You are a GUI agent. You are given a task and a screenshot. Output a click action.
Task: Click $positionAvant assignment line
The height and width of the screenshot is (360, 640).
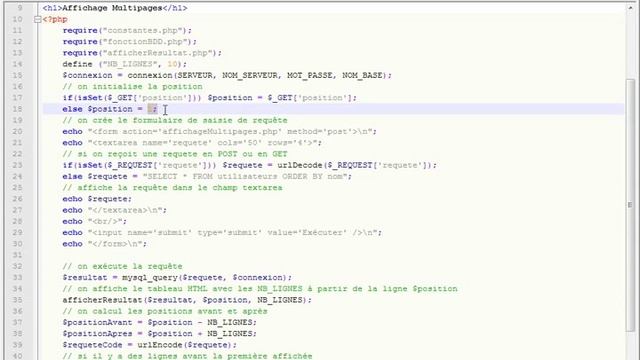160,322
